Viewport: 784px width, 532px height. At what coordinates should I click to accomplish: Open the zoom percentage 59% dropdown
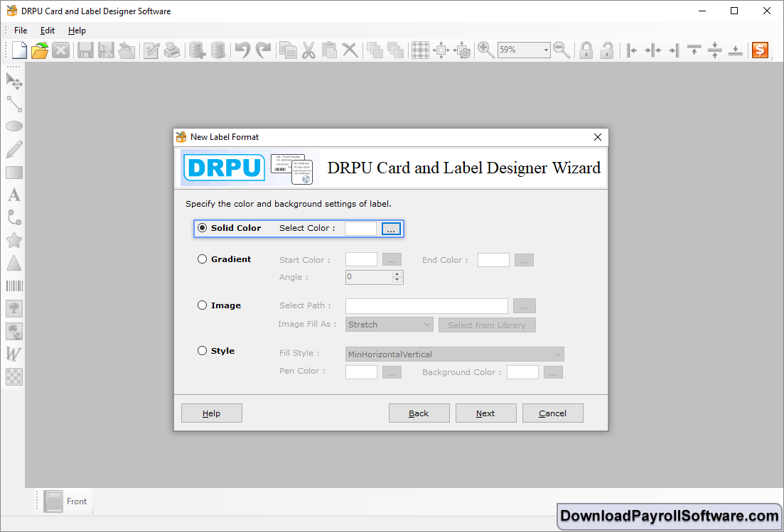click(x=545, y=50)
